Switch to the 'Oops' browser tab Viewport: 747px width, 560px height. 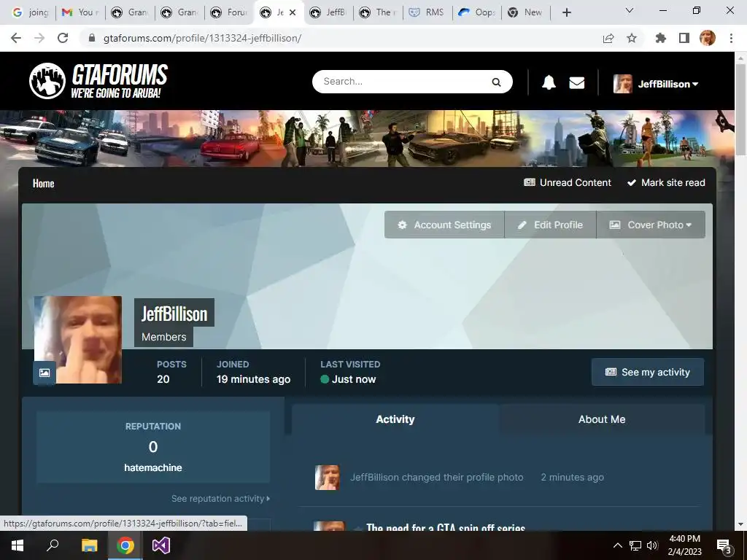click(477, 12)
